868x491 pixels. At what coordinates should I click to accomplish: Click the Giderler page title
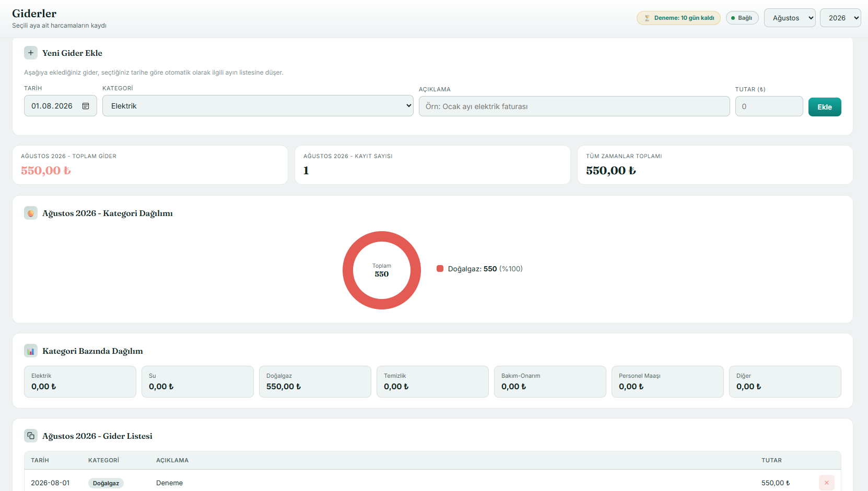34,14
